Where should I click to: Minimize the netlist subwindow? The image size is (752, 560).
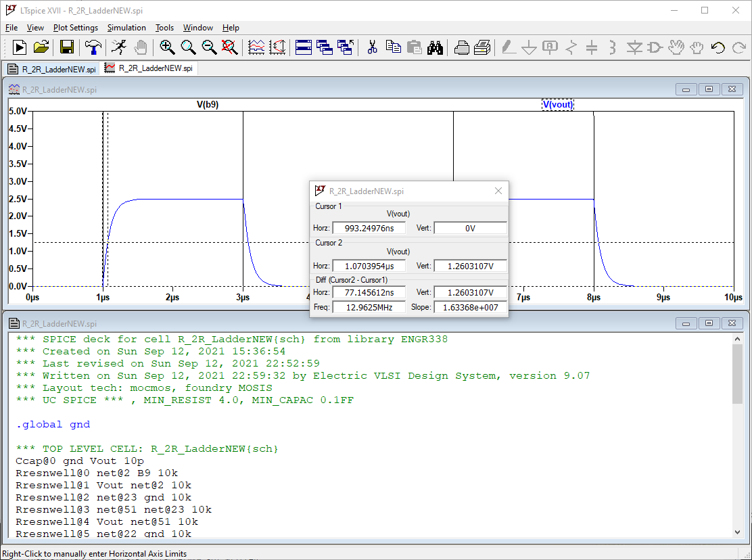point(686,324)
